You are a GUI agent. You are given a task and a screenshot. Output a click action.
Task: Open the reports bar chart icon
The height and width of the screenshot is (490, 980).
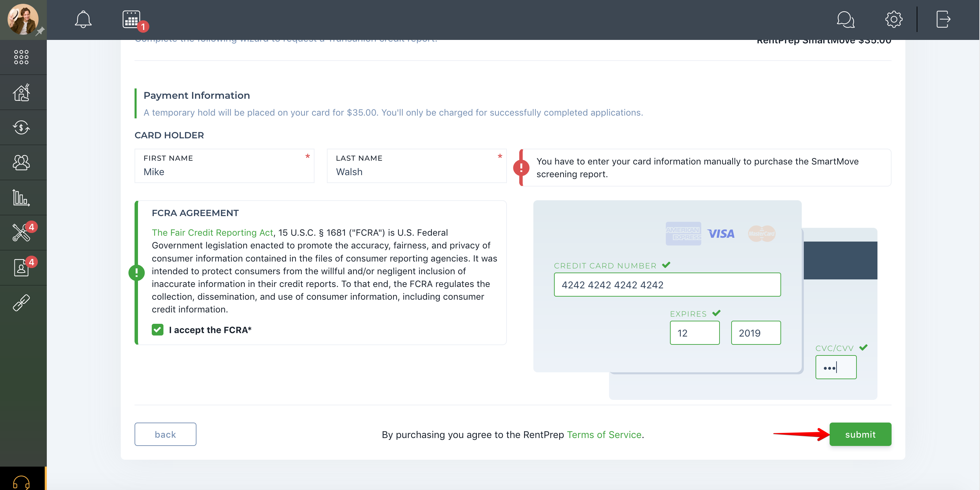(21, 198)
